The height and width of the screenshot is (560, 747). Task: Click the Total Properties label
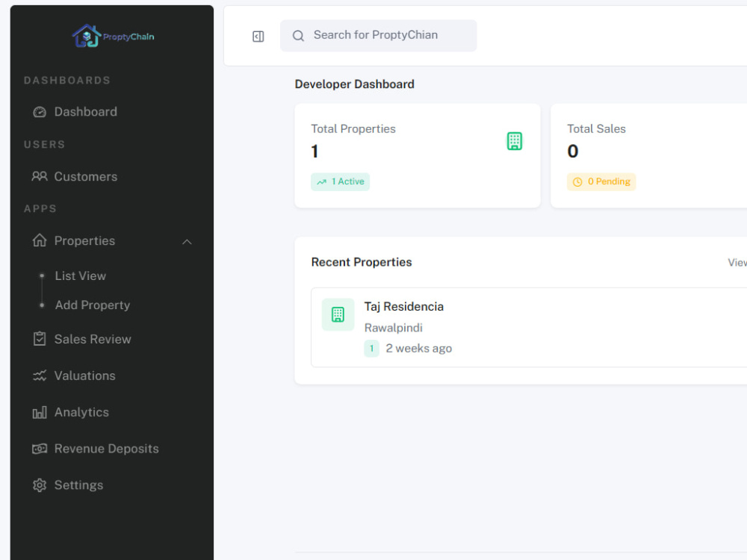click(x=353, y=129)
